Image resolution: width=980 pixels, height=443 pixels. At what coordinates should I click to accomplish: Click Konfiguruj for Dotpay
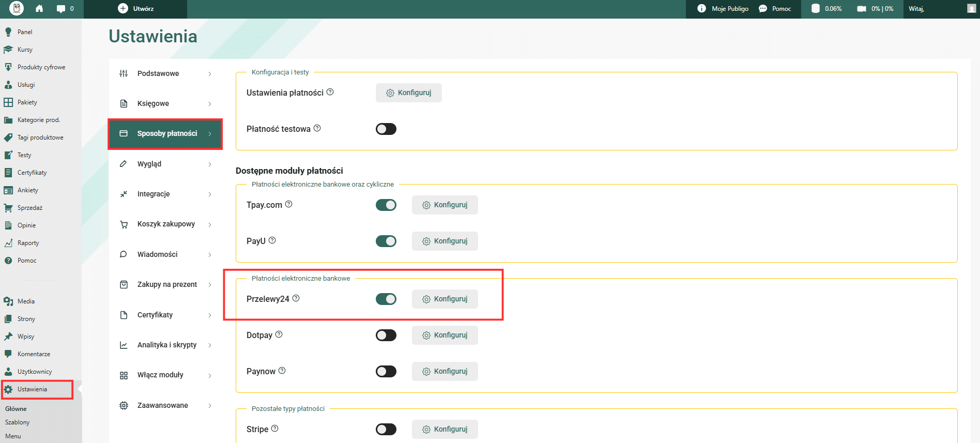[x=445, y=335]
